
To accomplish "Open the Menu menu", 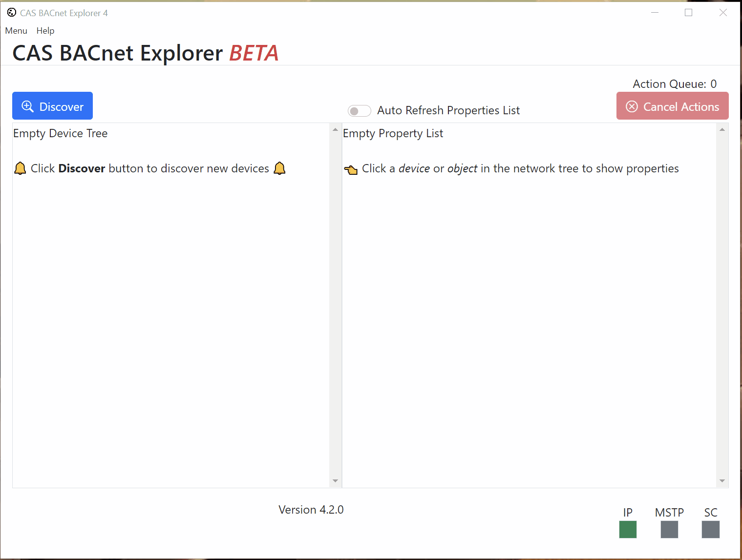I will pos(16,31).
